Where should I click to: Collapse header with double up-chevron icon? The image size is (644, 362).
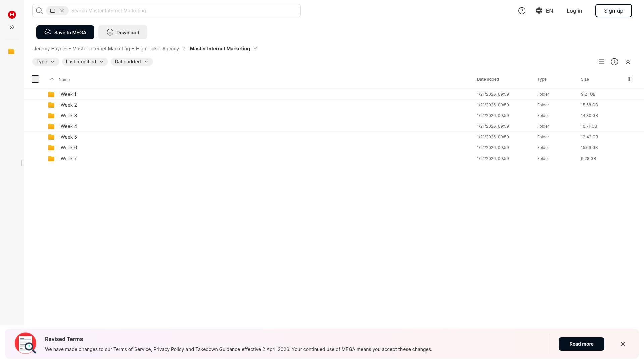[628, 62]
